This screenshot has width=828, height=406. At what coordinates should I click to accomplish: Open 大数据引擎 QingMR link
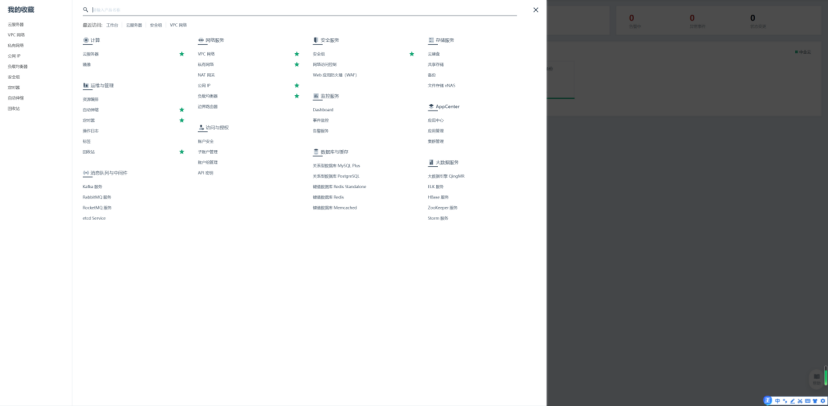[x=446, y=176]
